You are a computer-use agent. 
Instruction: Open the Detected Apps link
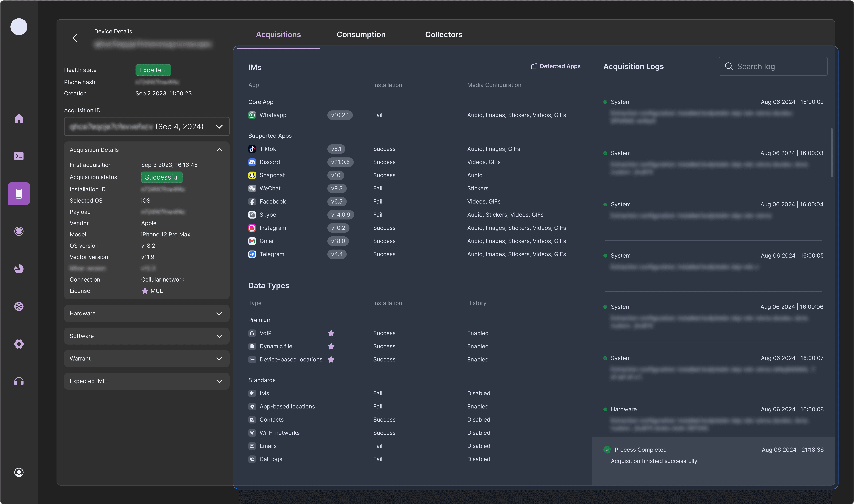[x=556, y=66]
